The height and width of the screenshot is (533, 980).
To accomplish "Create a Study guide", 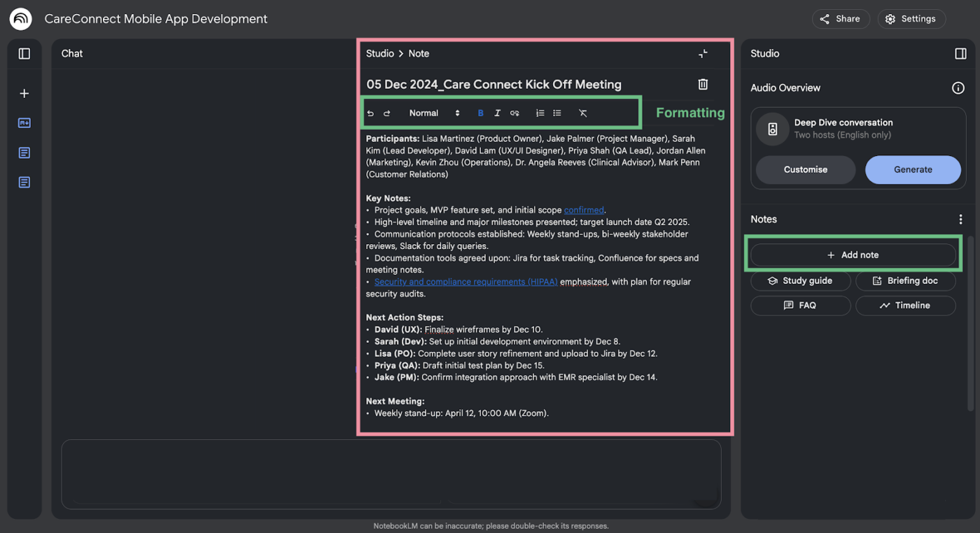I will point(801,280).
